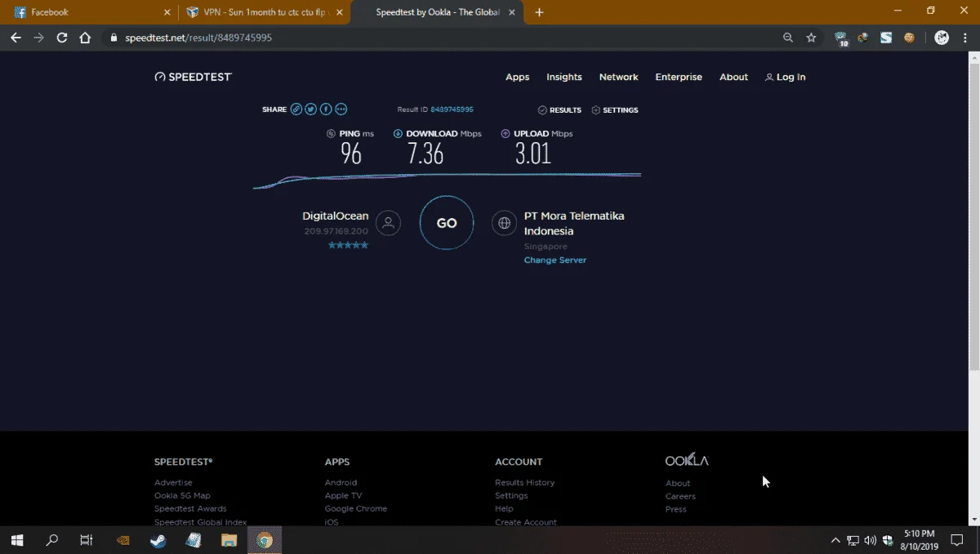Open the Network menu item
This screenshot has width=980, height=554.
pos(618,77)
